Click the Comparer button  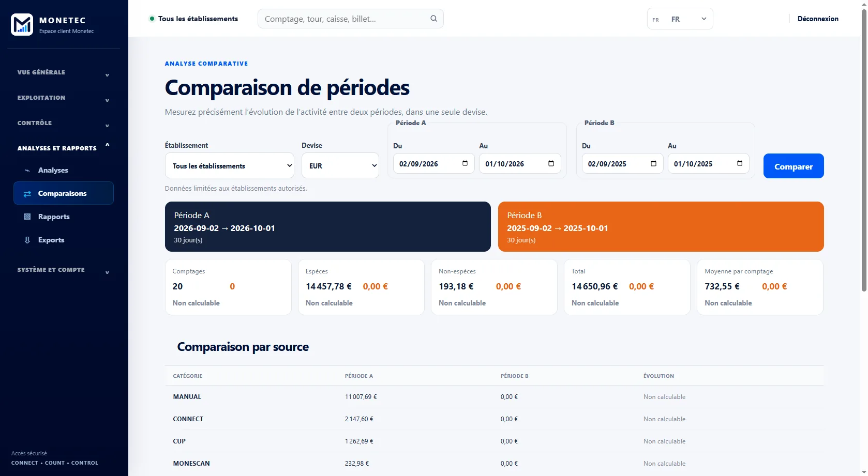click(x=794, y=166)
